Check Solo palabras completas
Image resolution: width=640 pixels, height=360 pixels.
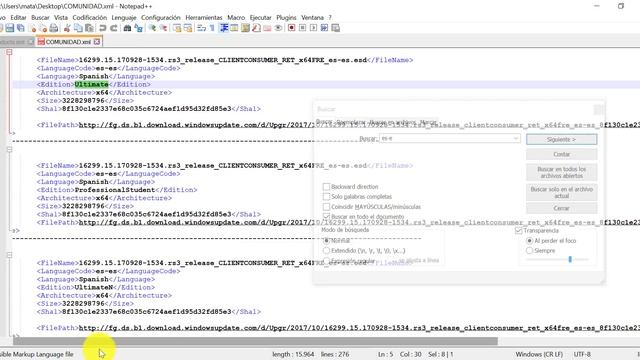point(326,197)
